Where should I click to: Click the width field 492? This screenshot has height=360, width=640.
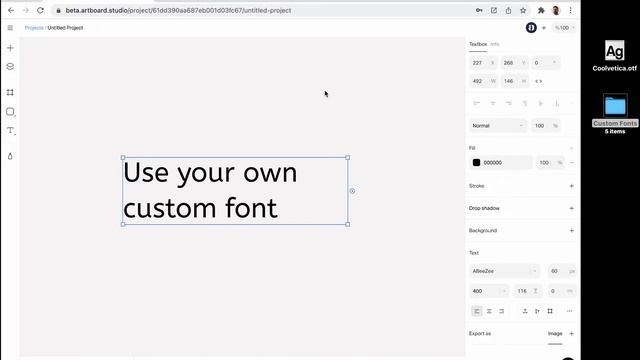pos(483,81)
